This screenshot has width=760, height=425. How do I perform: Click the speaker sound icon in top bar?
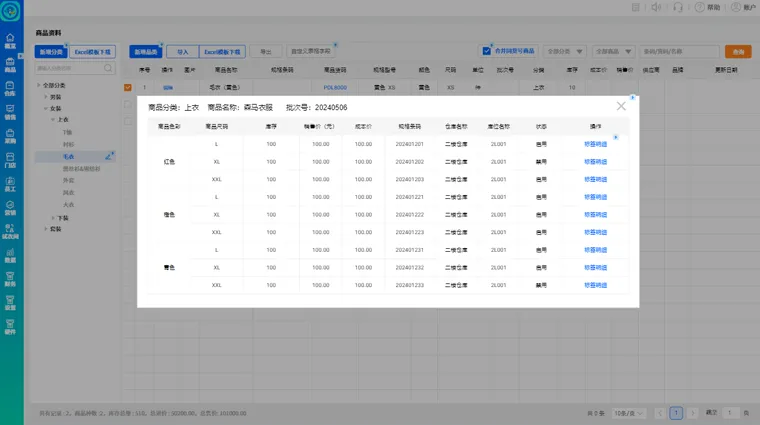(x=656, y=7)
